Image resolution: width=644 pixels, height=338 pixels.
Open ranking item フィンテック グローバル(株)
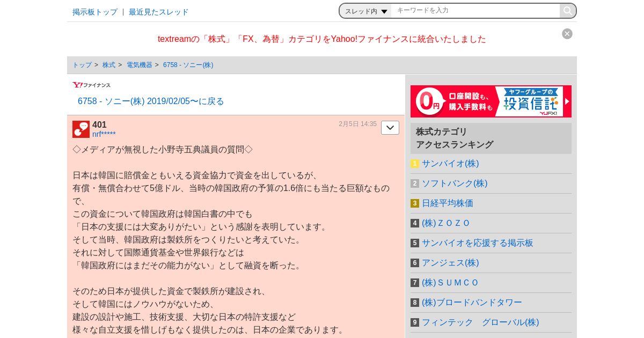coord(480,322)
